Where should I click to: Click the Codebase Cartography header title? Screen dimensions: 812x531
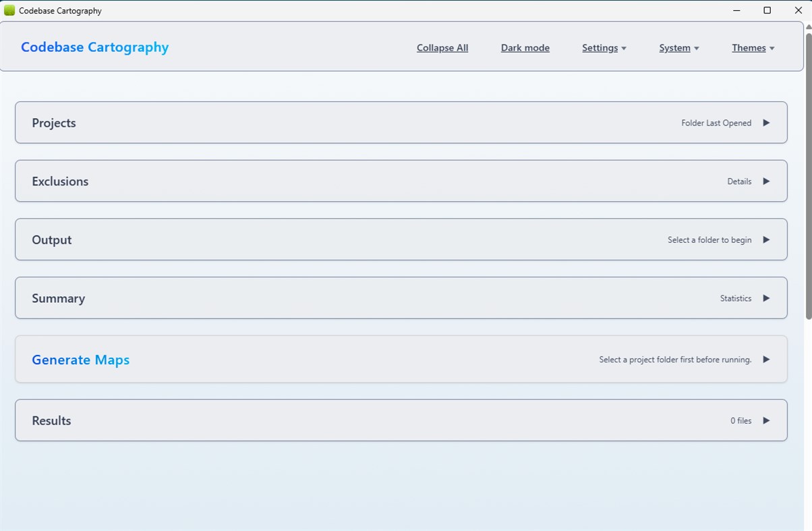click(x=95, y=47)
